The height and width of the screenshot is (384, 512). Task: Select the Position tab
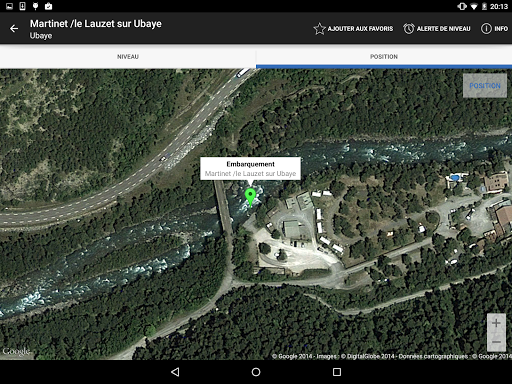384,57
